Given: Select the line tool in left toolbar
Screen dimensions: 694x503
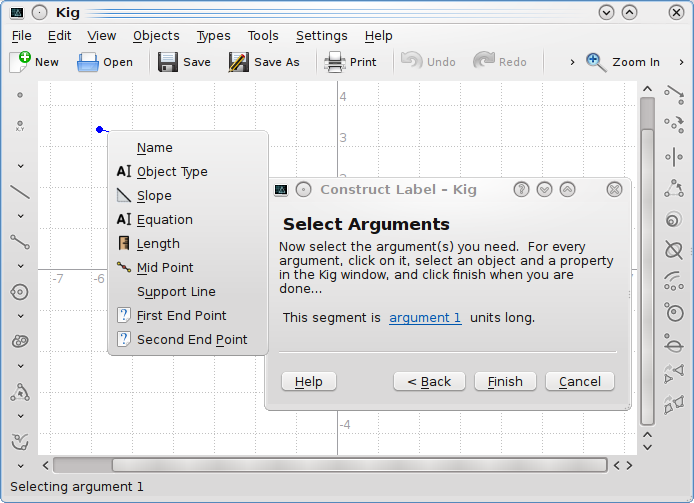Looking at the screenshot, I should point(20,192).
